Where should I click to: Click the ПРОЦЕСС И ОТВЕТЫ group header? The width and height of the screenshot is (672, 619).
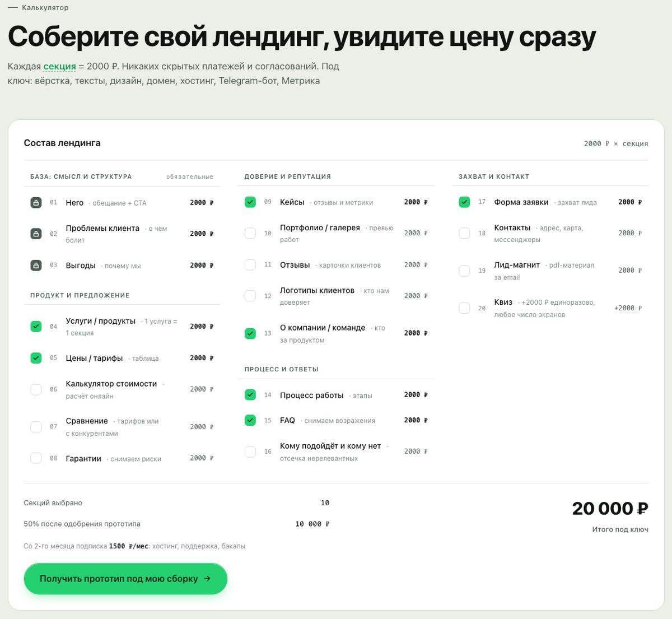pos(282,369)
